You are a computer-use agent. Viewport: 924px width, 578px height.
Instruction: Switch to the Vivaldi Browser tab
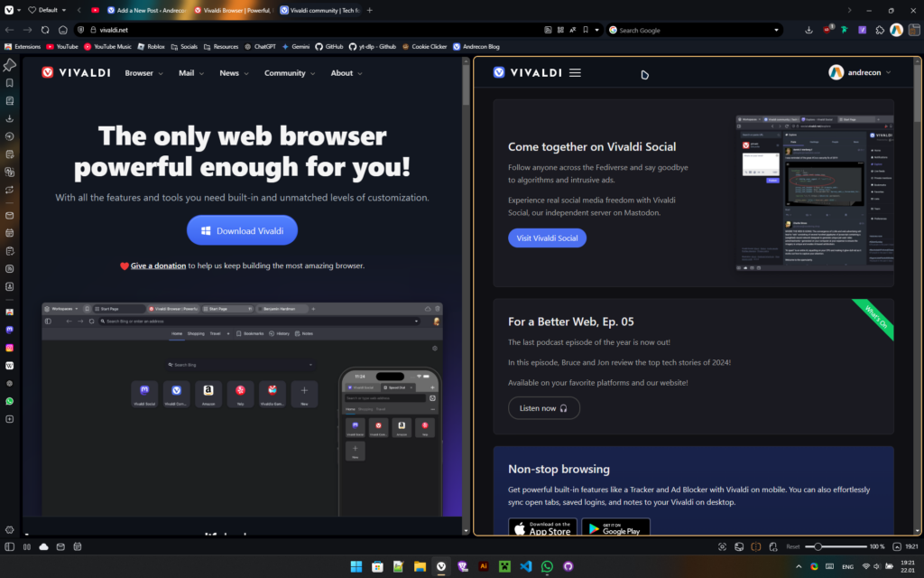(x=232, y=10)
